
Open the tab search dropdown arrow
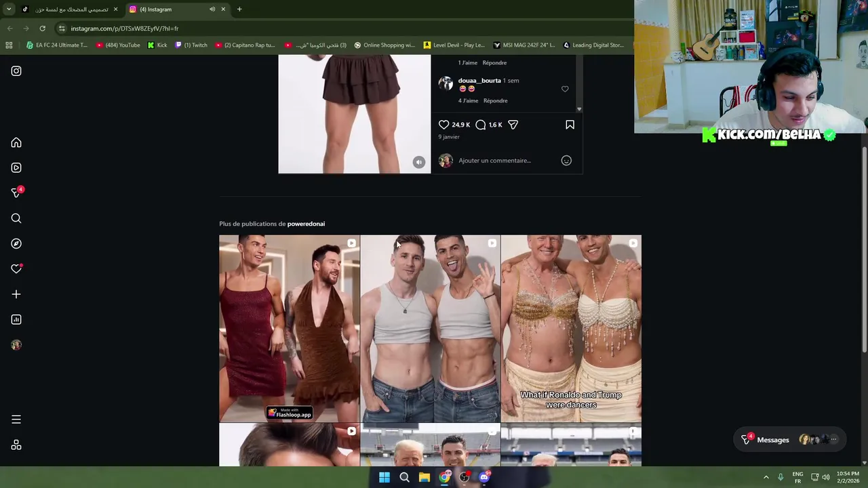[9, 9]
